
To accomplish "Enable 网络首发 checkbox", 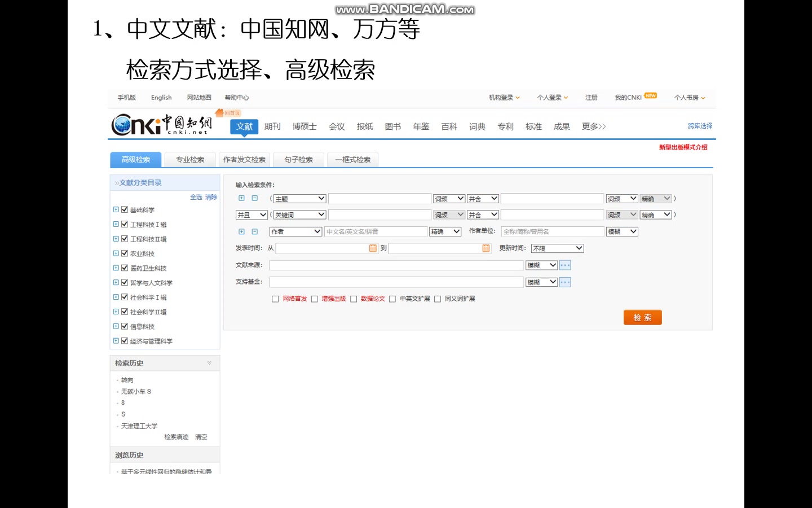I will [275, 299].
